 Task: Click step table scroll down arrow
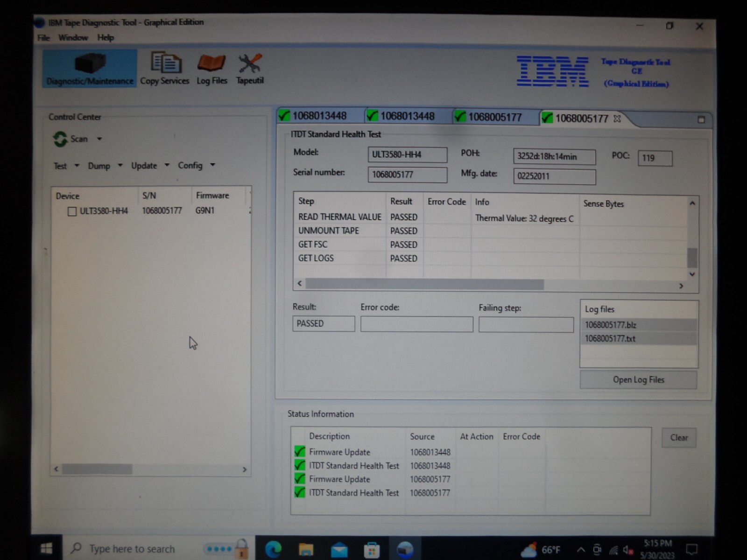click(692, 274)
